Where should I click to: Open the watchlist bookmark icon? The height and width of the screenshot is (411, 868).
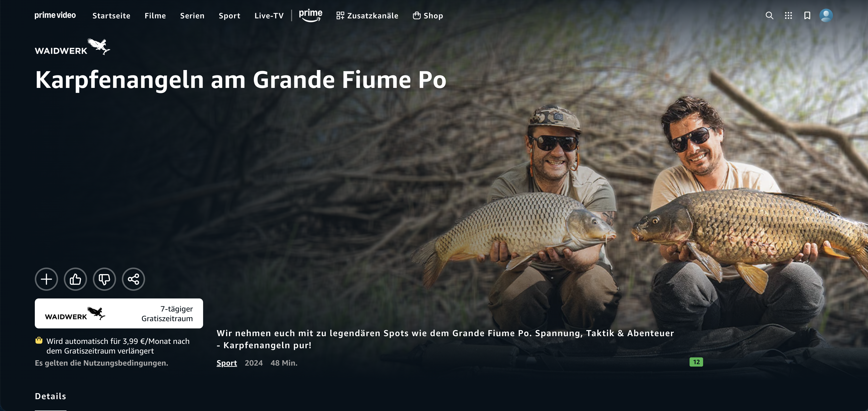click(807, 15)
